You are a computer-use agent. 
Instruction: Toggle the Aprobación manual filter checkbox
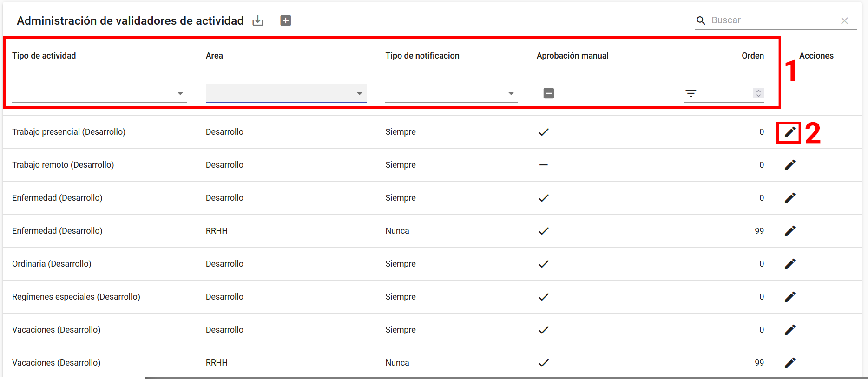click(548, 93)
